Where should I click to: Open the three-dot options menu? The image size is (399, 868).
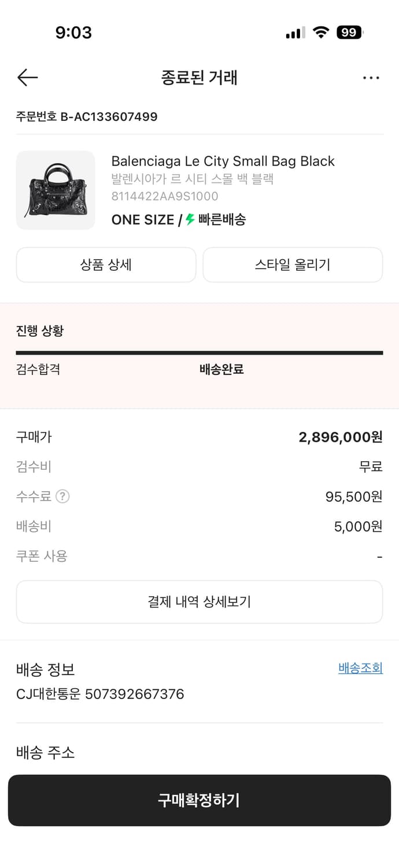371,77
